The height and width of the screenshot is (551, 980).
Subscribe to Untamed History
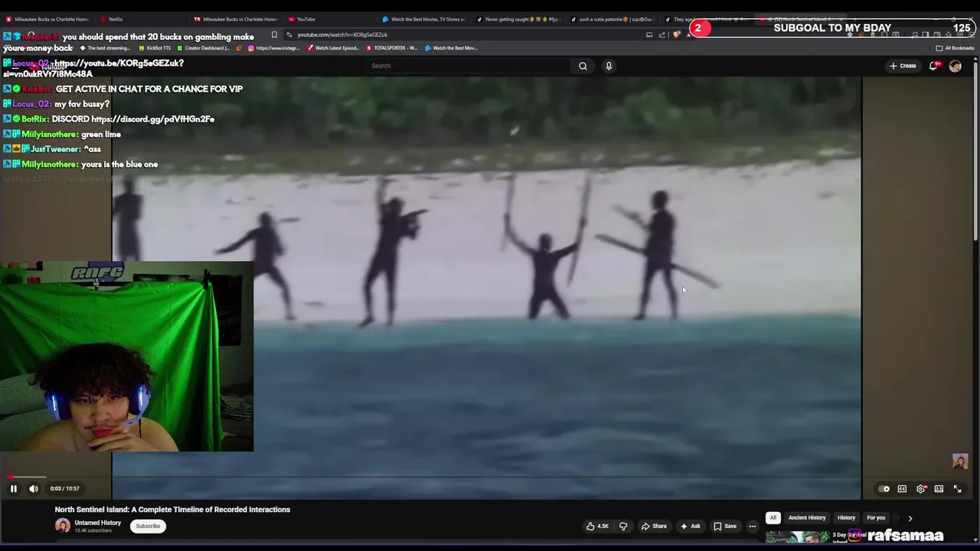(148, 526)
